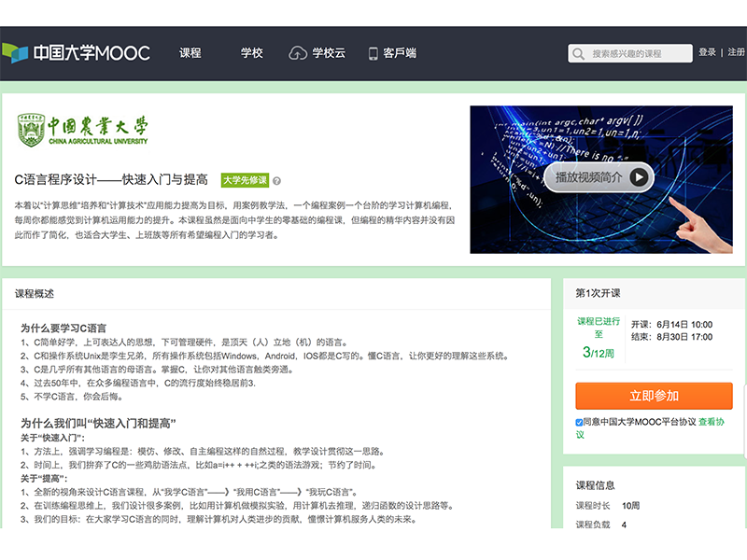747x560 pixels.
Task: Click the 开课: 6月14日 10:00 text
Action: pyautogui.click(x=671, y=325)
